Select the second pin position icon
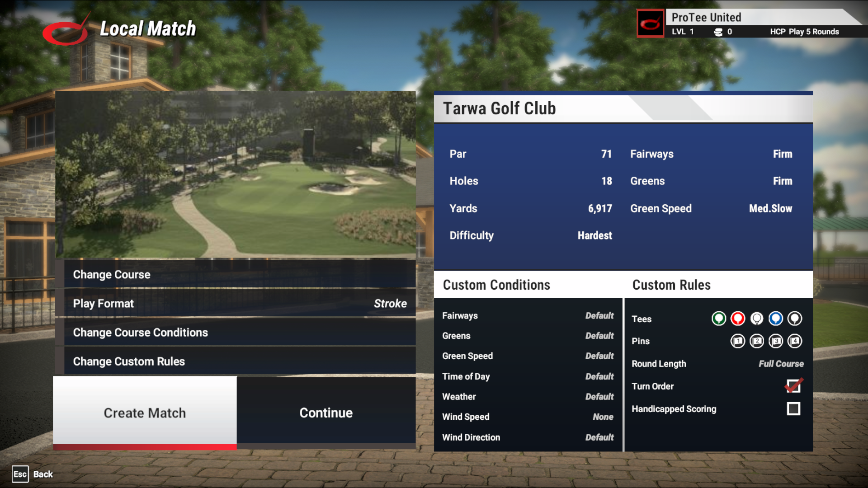This screenshot has width=868, height=488. tap(757, 341)
